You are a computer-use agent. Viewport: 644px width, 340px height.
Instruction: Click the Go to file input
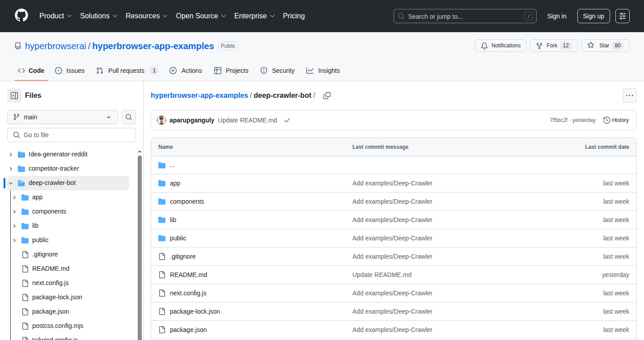click(x=72, y=135)
